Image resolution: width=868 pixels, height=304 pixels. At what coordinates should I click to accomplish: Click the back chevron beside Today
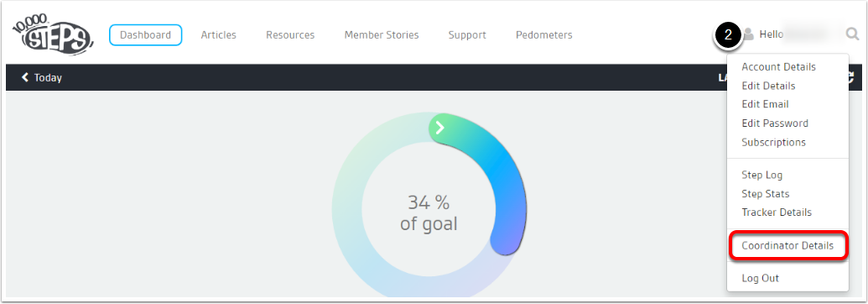pyautogui.click(x=25, y=77)
